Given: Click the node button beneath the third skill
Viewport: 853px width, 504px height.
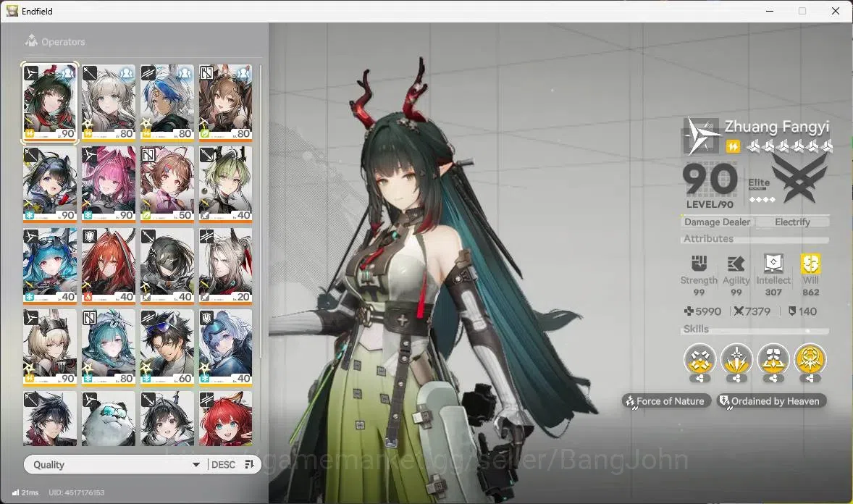Looking at the screenshot, I should pos(773,378).
